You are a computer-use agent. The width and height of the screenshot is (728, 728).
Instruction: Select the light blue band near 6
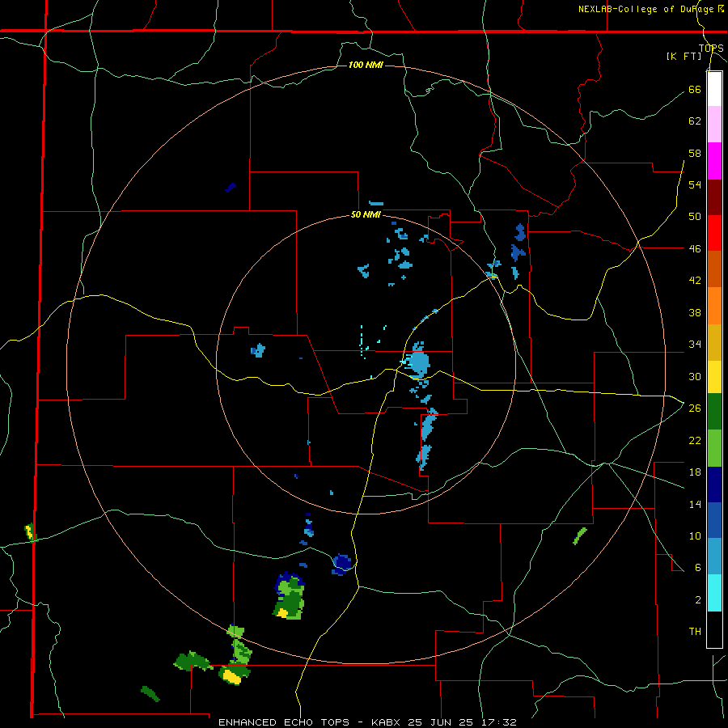point(714,557)
